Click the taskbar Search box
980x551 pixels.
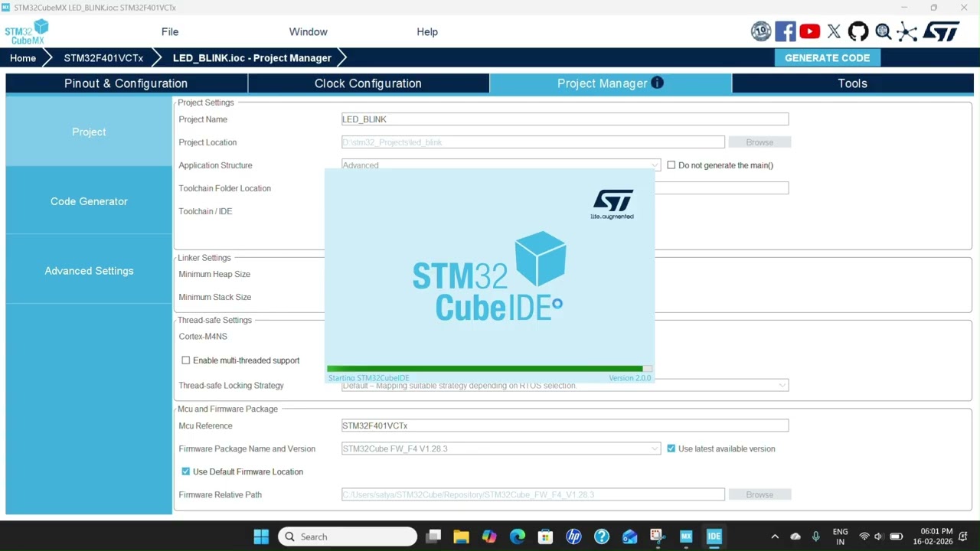click(x=348, y=536)
